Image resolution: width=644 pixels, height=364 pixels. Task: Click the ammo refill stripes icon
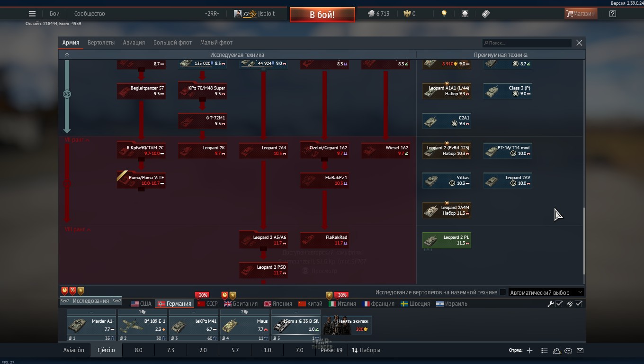570,304
